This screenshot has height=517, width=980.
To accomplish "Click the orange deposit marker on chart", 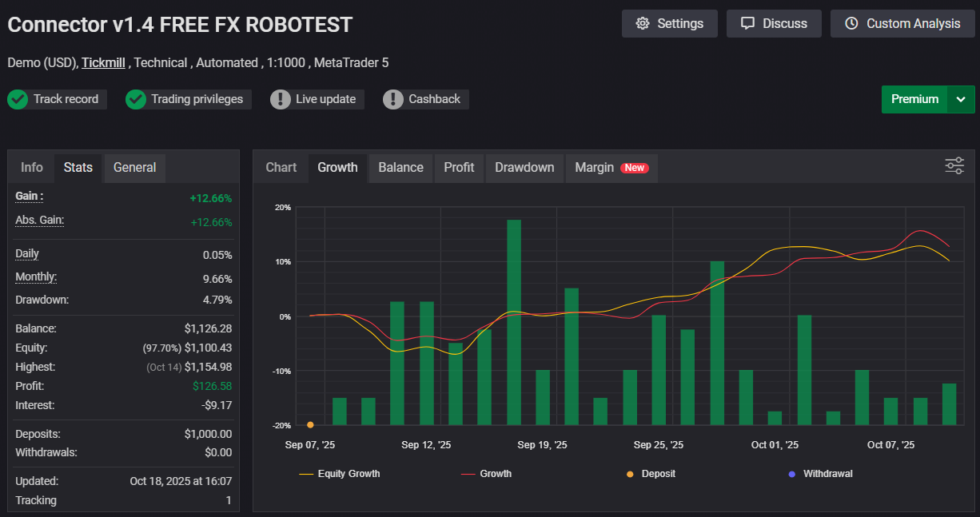I will coord(310,425).
